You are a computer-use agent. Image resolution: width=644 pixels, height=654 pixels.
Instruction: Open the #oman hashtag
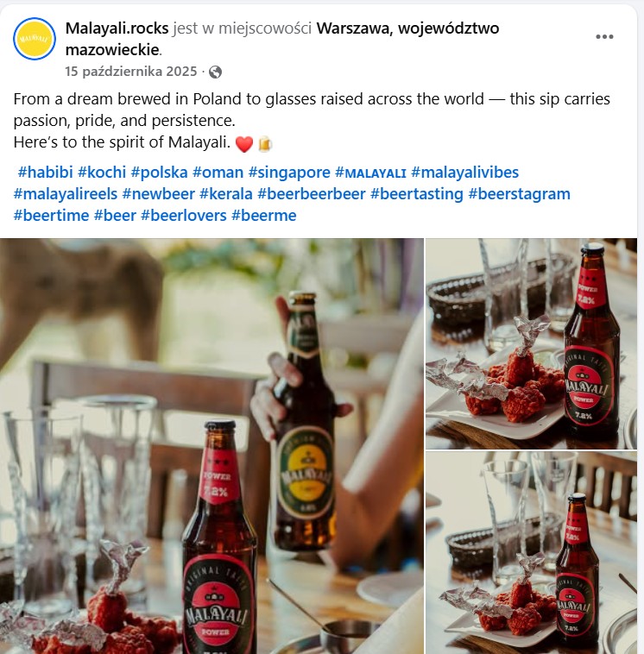tap(218, 173)
